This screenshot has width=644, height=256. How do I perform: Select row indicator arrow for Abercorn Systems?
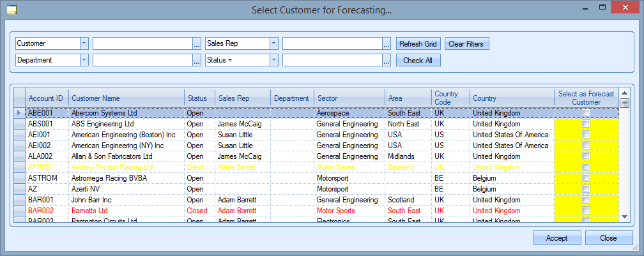tap(19, 113)
